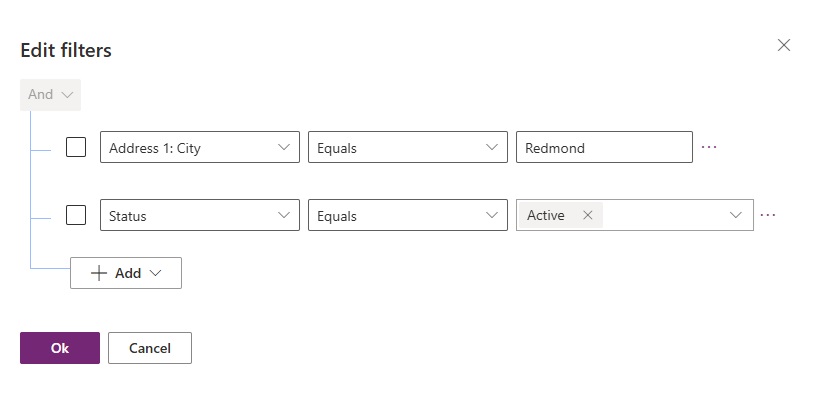The image size is (816, 415).
Task: Click the plus icon on Add
Action: point(99,273)
